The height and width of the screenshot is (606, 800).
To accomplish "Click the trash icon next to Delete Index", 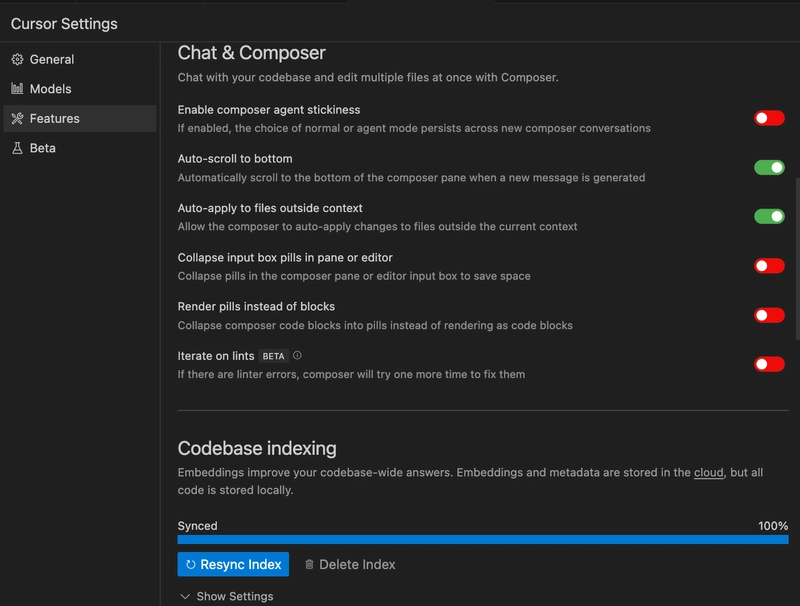I will pos(309,564).
